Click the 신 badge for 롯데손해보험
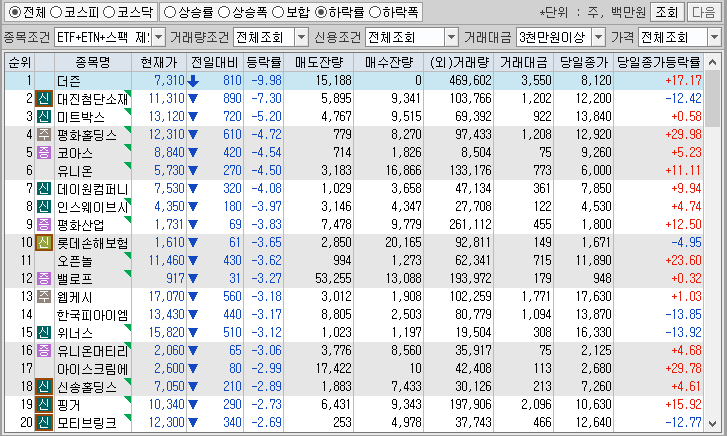 tap(44, 242)
